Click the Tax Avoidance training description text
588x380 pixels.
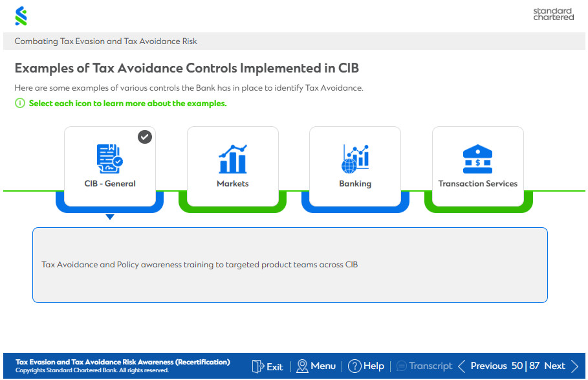(x=199, y=265)
